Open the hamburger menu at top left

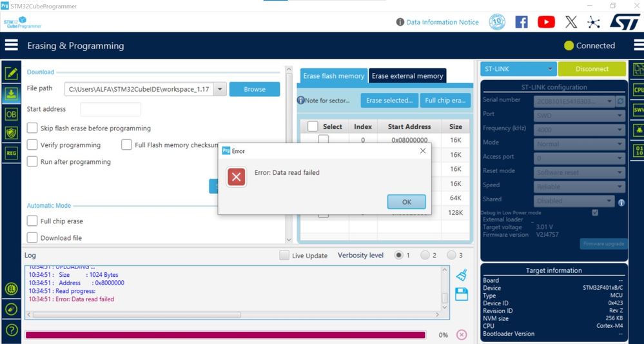(12, 45)
